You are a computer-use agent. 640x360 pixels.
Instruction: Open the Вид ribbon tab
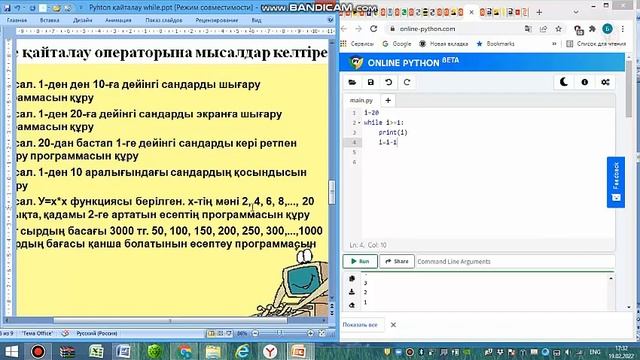click(256, 20)
